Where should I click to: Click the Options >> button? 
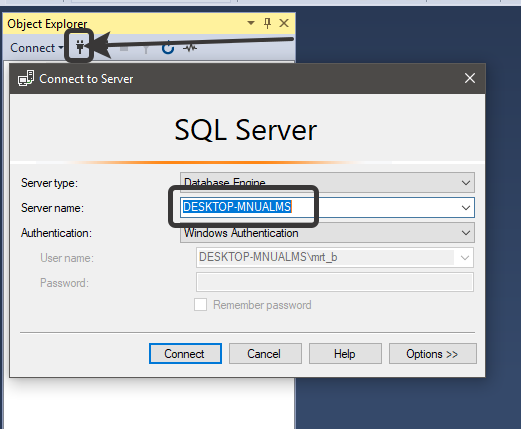coord(433,354)
